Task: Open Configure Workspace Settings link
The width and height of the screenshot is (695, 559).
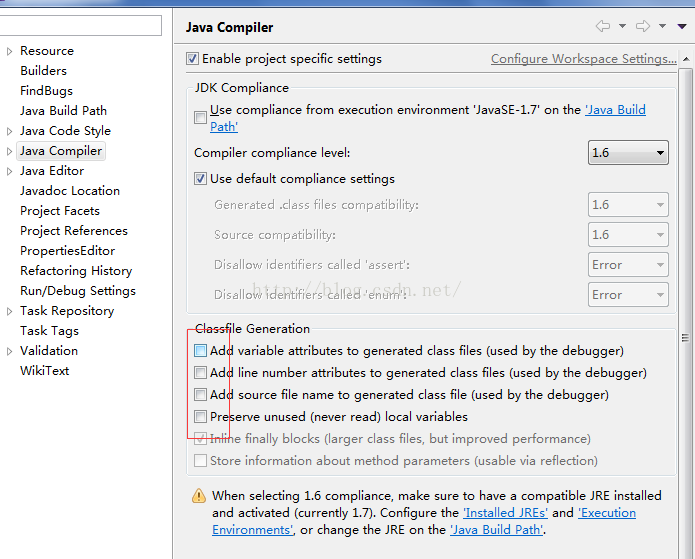Action: pos(584,59)
